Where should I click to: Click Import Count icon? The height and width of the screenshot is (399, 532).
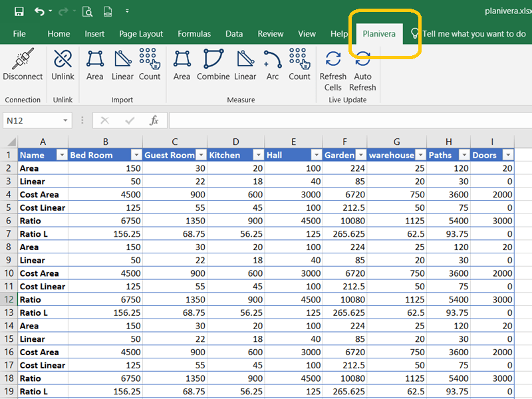click(x=150, y=59)
